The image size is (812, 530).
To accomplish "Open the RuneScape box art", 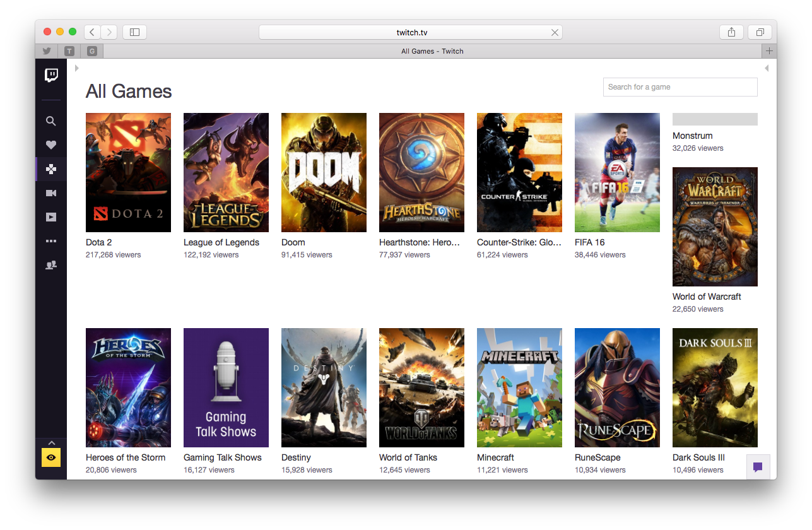I will (x=617, y=387).
